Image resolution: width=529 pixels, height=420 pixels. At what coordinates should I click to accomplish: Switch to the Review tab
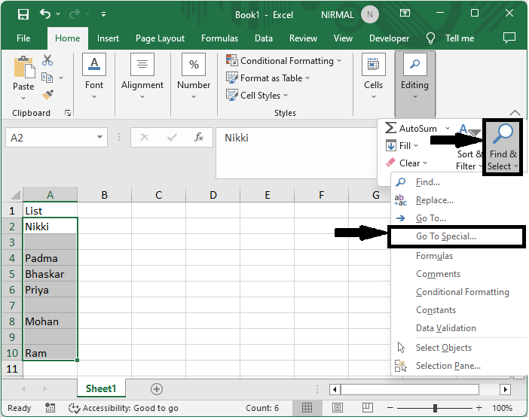coord(303,38)
